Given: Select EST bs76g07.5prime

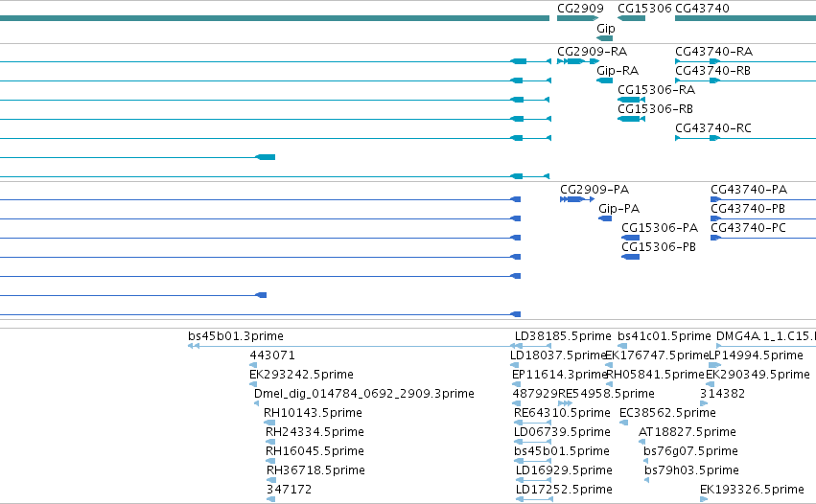Looking at the screenshot, I should (x=690, y=452).
